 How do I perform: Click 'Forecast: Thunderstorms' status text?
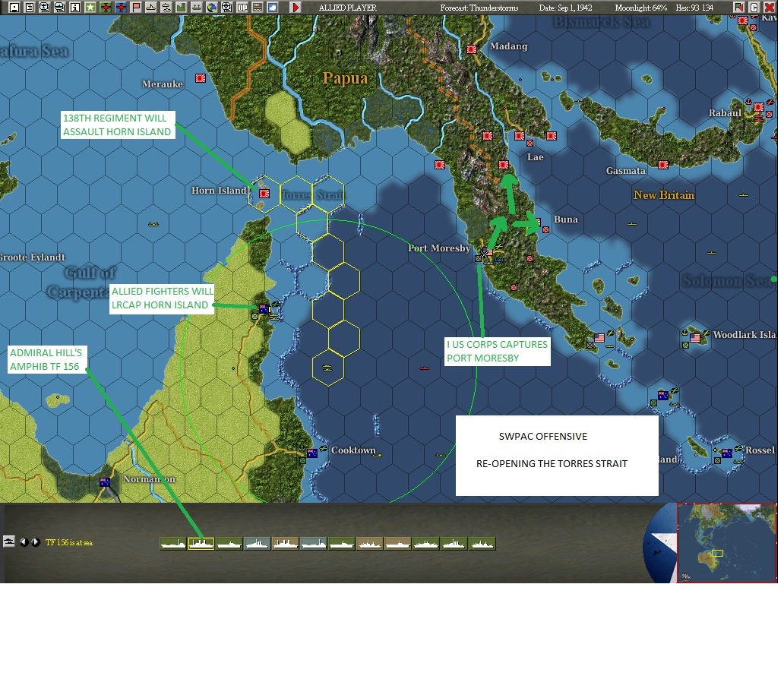pos(479,8)
